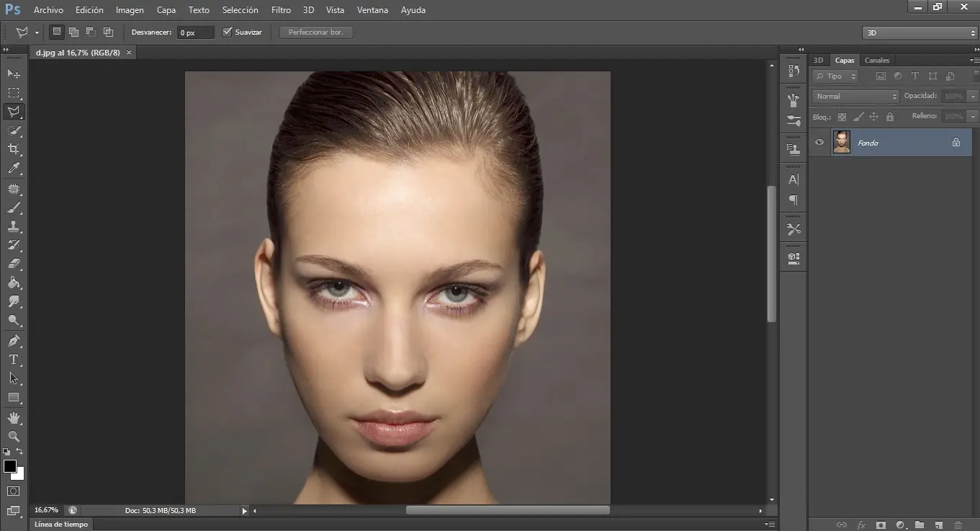Select the Move tool

14,73
